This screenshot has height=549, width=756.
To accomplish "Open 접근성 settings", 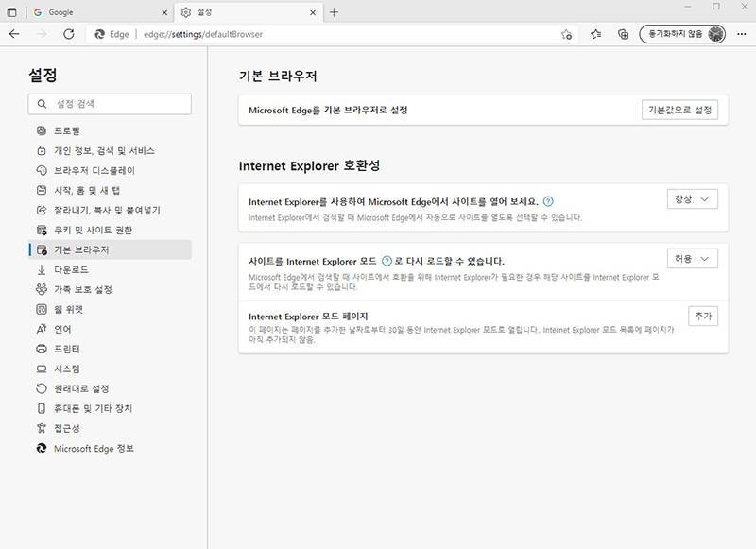I will pos(110,428).
